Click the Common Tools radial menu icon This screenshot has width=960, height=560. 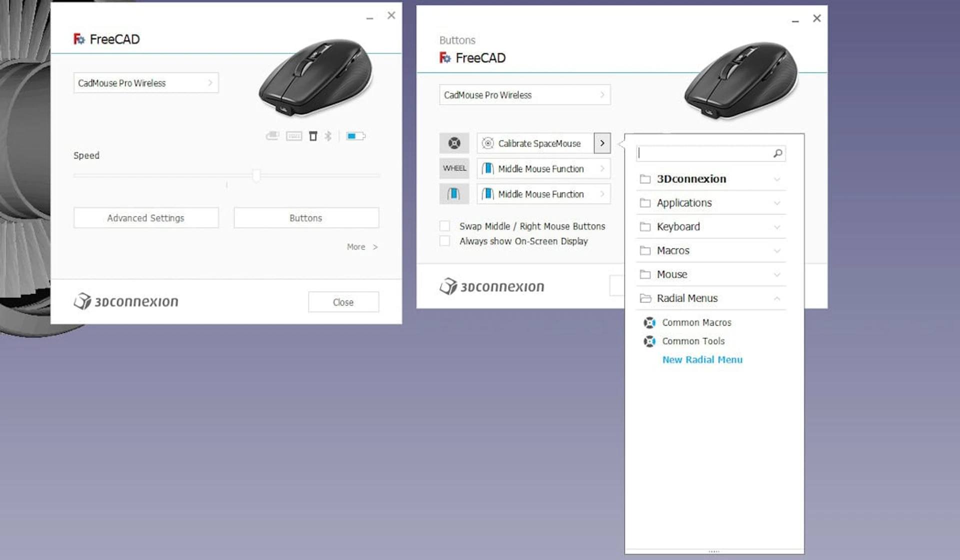649,341
